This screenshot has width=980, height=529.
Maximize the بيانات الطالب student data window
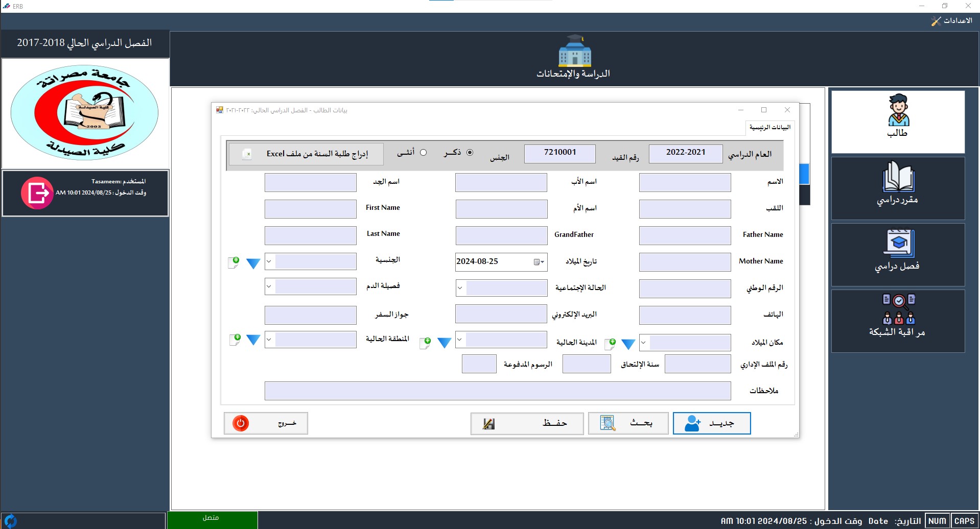764,110
